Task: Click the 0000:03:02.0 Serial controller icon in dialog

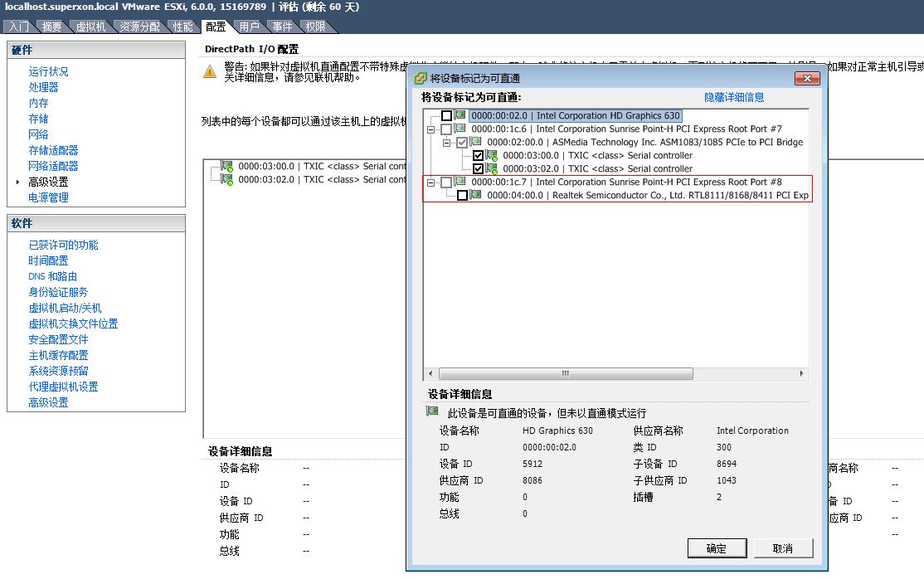Action: click(x=492, y=168)
